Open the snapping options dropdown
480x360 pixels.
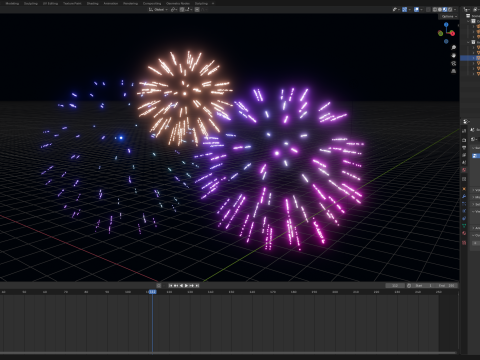point(189,10)
